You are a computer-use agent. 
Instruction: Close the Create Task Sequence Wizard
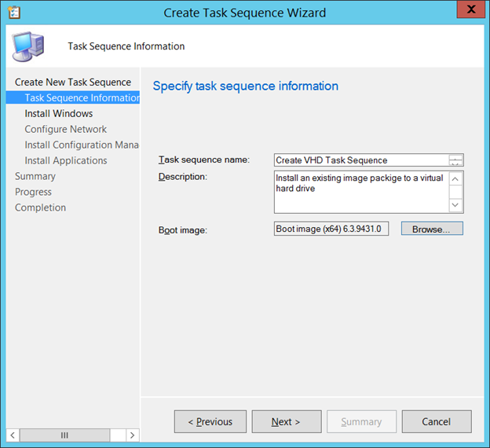(x=469, y=10)
